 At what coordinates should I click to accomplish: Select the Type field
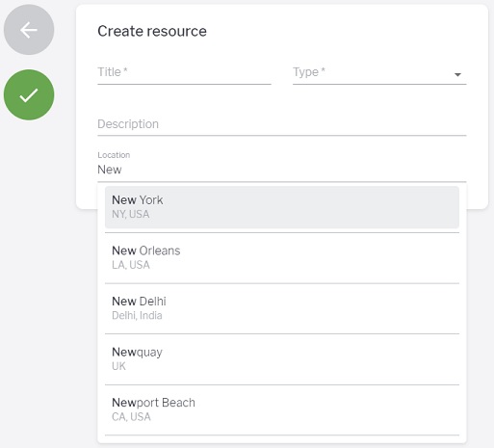(379, 73)
